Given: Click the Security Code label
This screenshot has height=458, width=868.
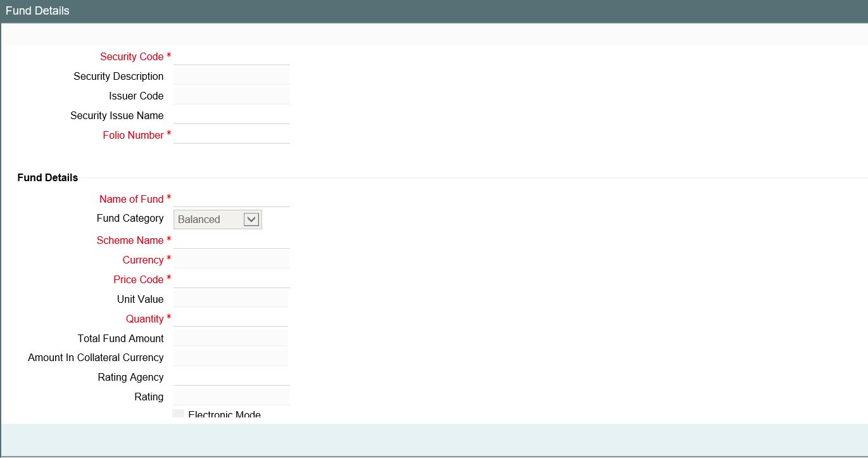Looking at the screenshot, I should coord(132,57).
